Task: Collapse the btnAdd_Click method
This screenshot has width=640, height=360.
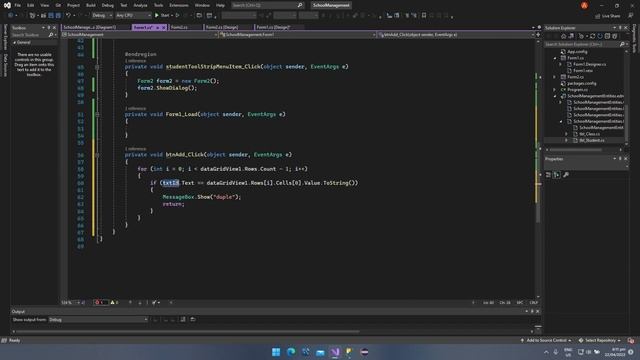Action: [x=97, y=155]
